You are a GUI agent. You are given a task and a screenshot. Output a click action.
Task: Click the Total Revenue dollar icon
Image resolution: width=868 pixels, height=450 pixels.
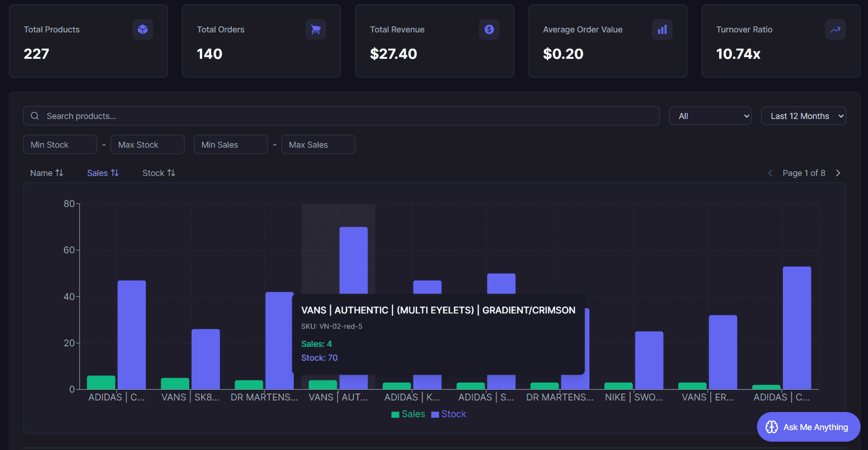(489, 29)
